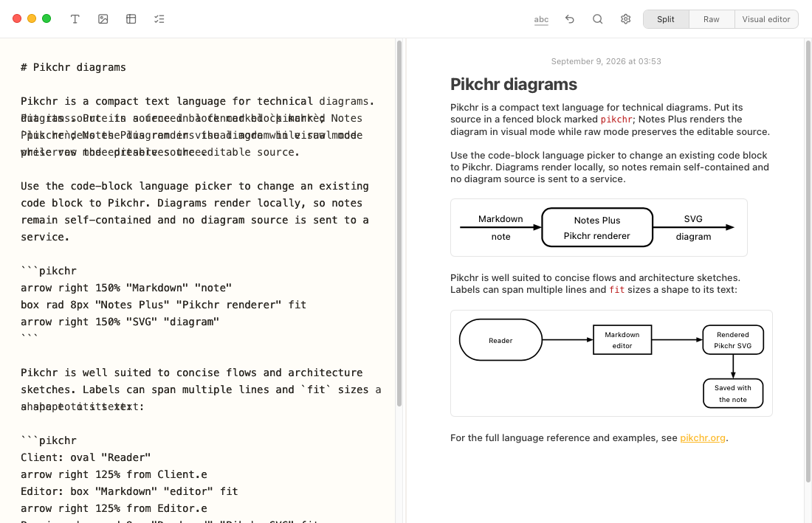Click the text formatting T icon
The height and width of the screenshot is (523, 812).
(75, 19)
